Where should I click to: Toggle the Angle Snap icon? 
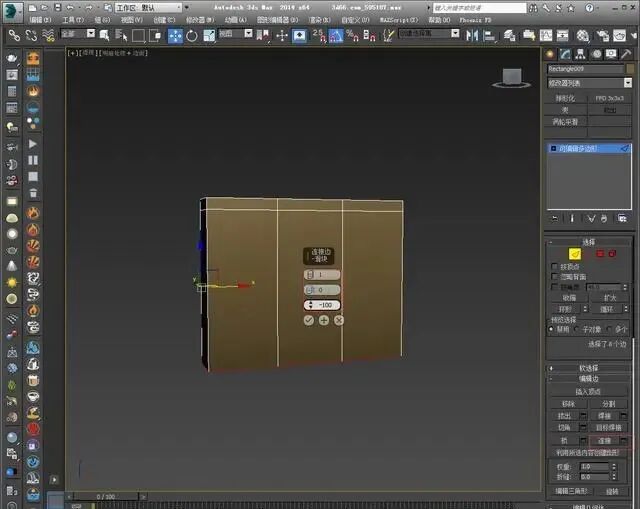(x=336, y=36)
